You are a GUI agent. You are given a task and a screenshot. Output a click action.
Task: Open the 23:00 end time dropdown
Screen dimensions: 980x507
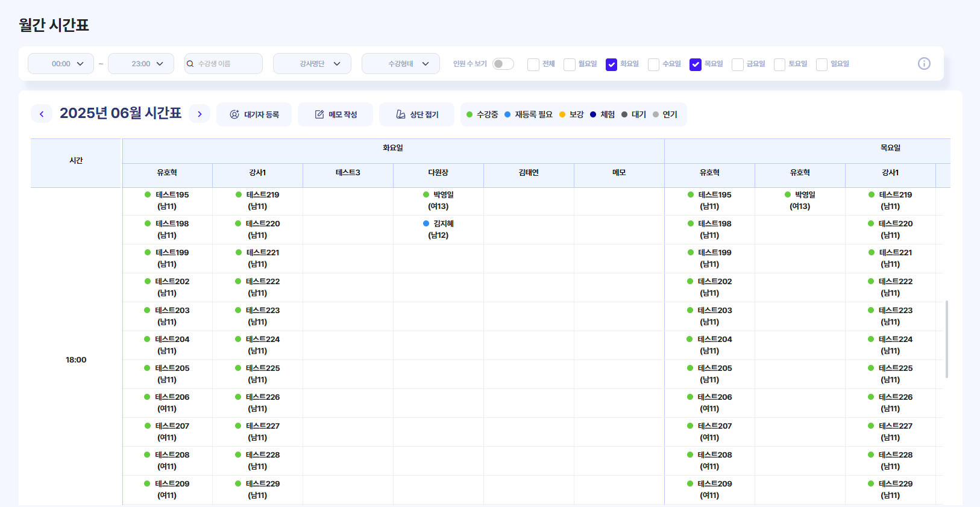141,64
